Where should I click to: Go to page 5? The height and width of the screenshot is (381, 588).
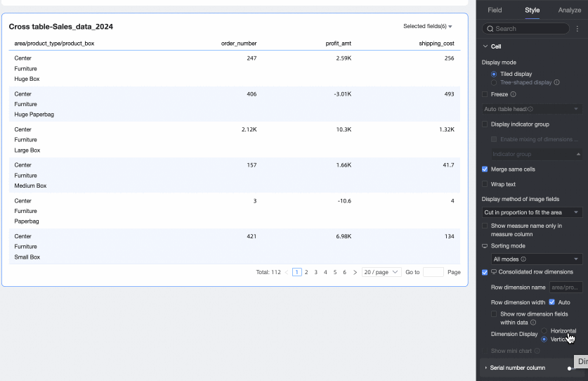(335, 272)
